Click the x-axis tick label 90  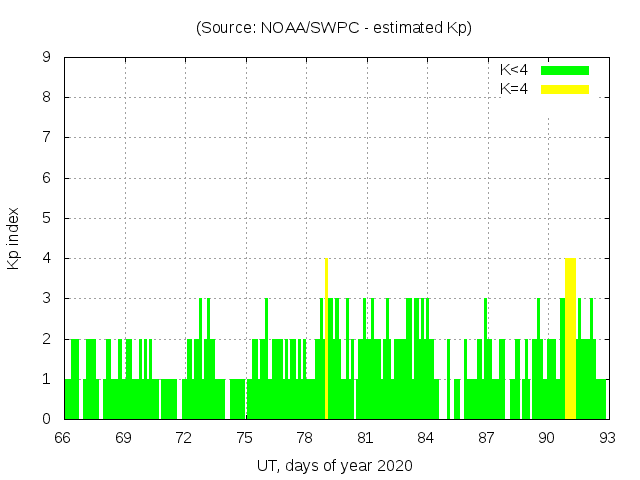point(547,438)
